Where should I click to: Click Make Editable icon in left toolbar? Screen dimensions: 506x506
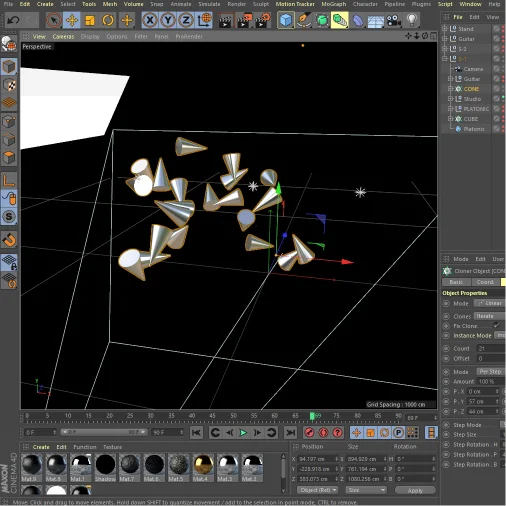[9, 44]
